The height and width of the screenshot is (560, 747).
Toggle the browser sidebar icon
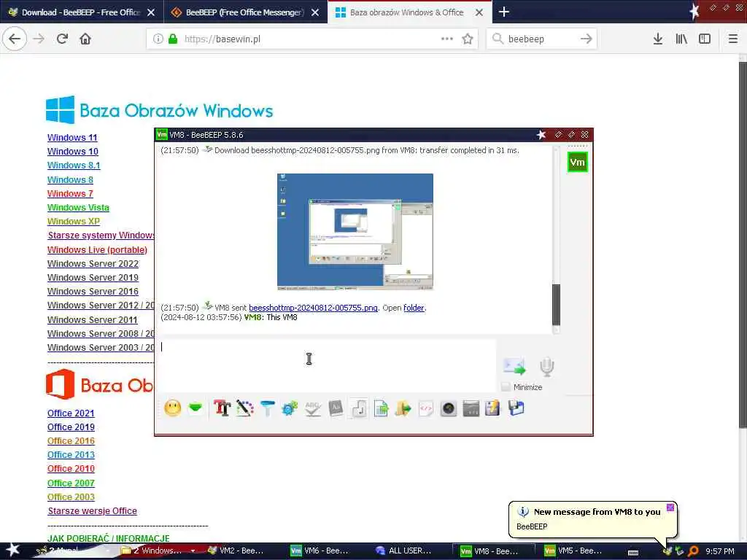click(x=705, y=39)
